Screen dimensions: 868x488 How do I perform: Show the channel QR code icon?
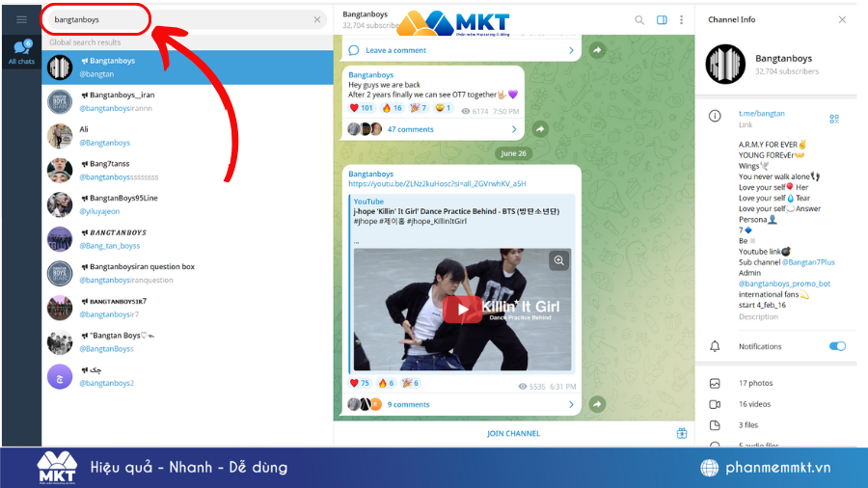pyautogui.click(x=834, y=119)
